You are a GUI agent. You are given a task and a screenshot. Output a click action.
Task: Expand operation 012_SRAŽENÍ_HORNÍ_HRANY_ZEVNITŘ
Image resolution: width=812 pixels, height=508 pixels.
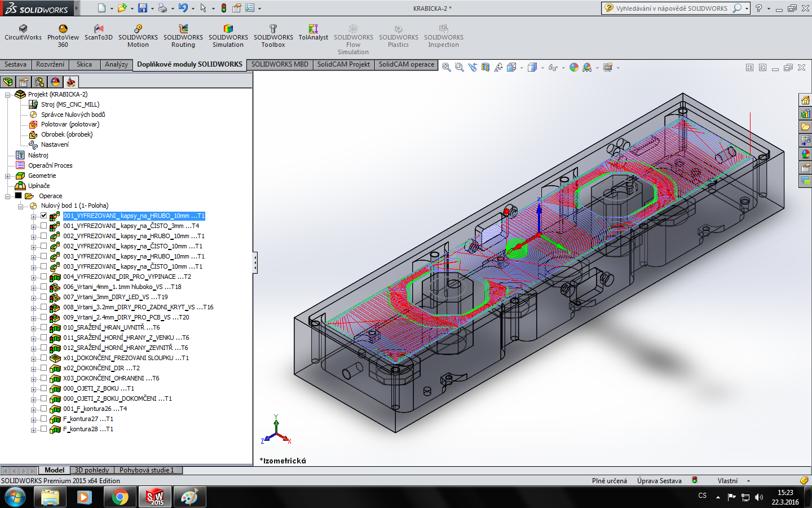[x=33, y=349]
